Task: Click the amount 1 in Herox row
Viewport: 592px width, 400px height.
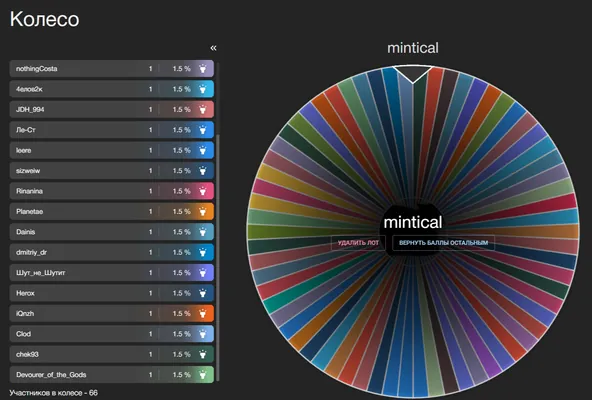Action: (150, 293)
